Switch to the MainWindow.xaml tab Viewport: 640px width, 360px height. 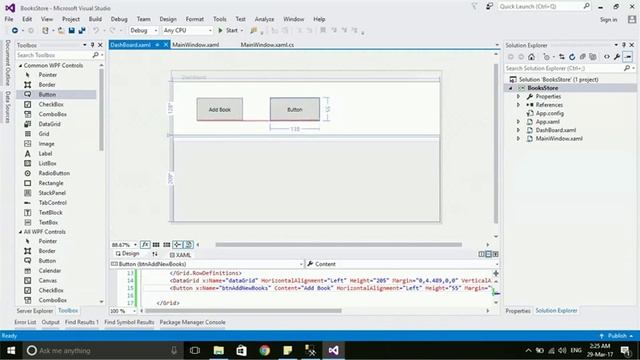tap(196, 45)
